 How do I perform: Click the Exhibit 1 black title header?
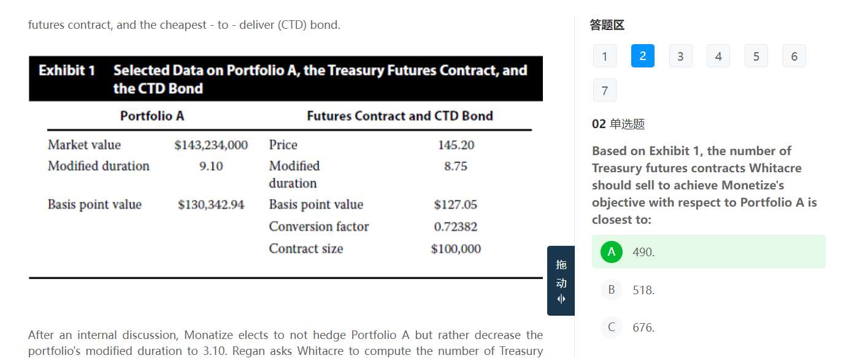[285, 79]
